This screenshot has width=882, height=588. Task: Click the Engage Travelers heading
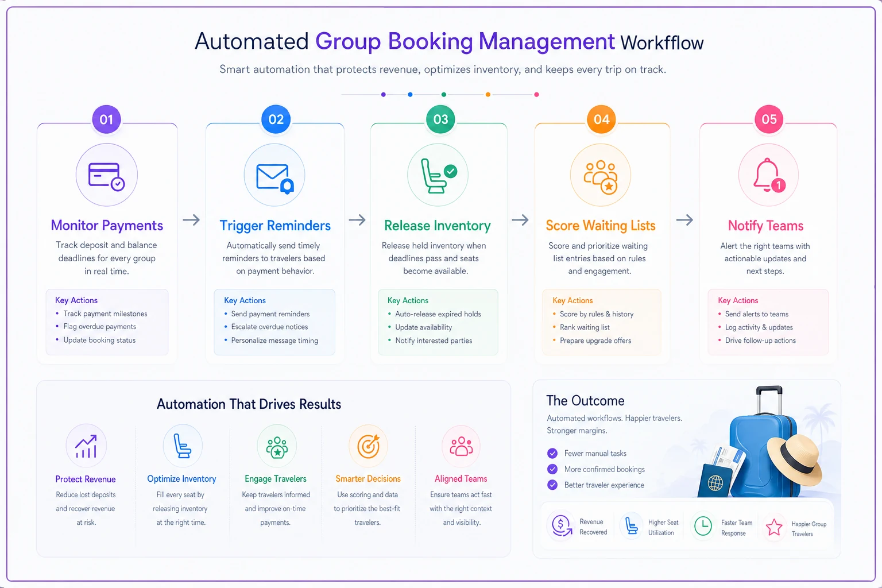point(276,479)
